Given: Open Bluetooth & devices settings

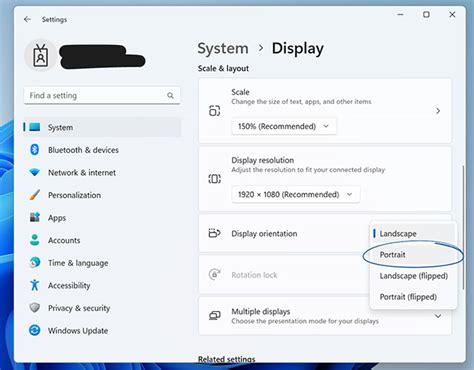Looking at the screenshot, I should 102,150.
